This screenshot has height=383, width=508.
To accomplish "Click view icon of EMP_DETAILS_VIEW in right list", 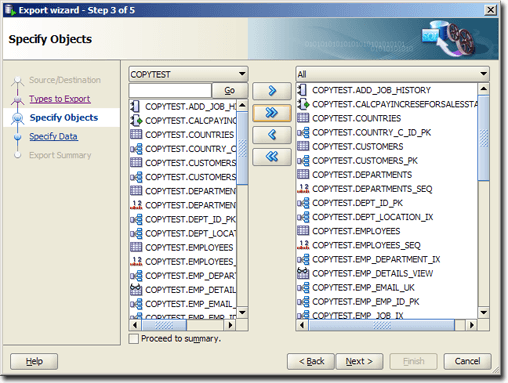I will [303, 273].
